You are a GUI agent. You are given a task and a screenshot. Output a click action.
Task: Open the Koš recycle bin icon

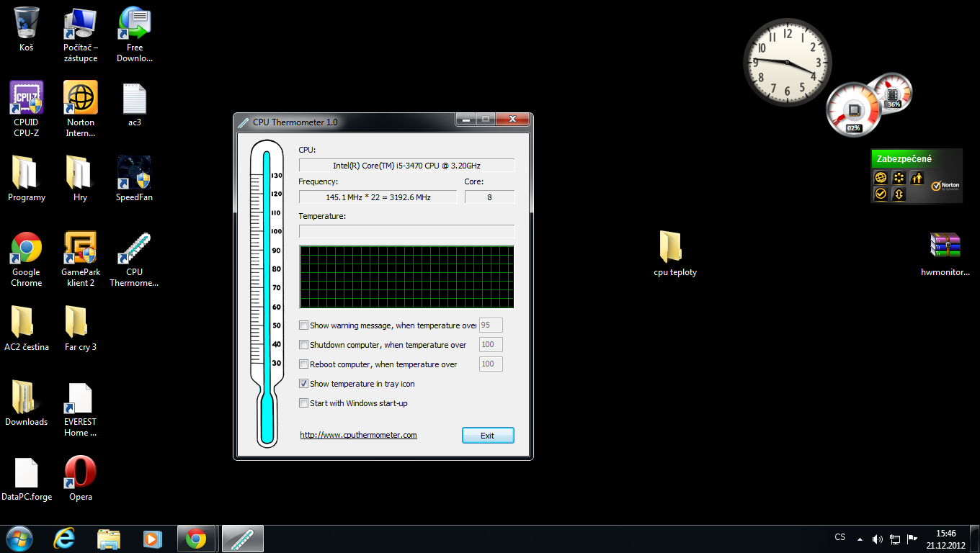[27, 29]
